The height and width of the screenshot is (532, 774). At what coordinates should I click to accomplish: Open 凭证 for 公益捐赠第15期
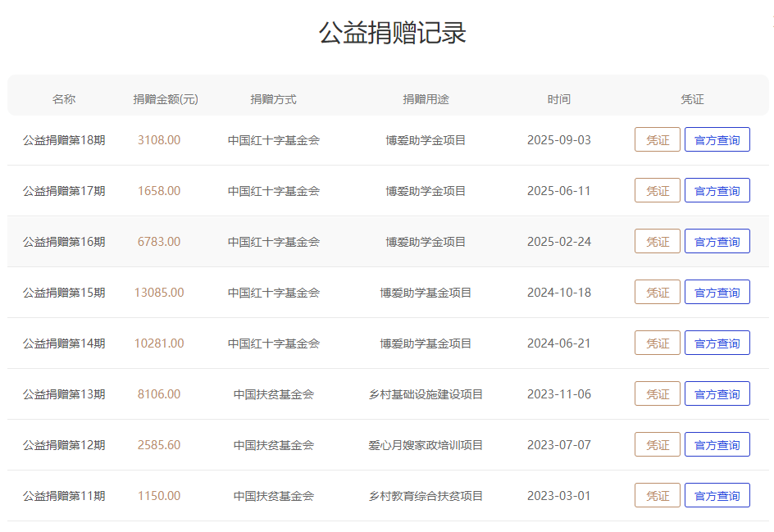657,292
